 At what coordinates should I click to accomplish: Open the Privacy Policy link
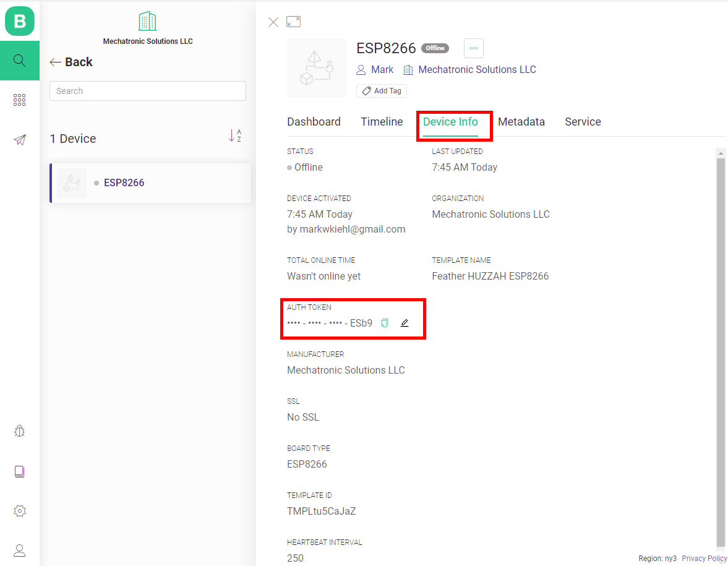pos(704,558)
